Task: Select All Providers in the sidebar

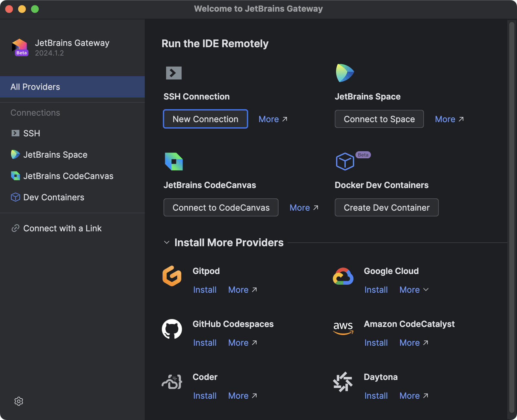Action: point(72,87)
